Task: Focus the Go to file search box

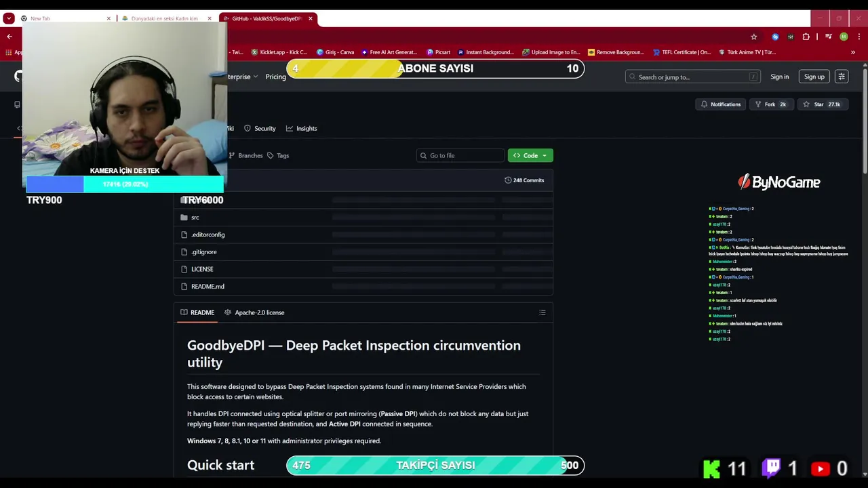Action: point(460,156)
